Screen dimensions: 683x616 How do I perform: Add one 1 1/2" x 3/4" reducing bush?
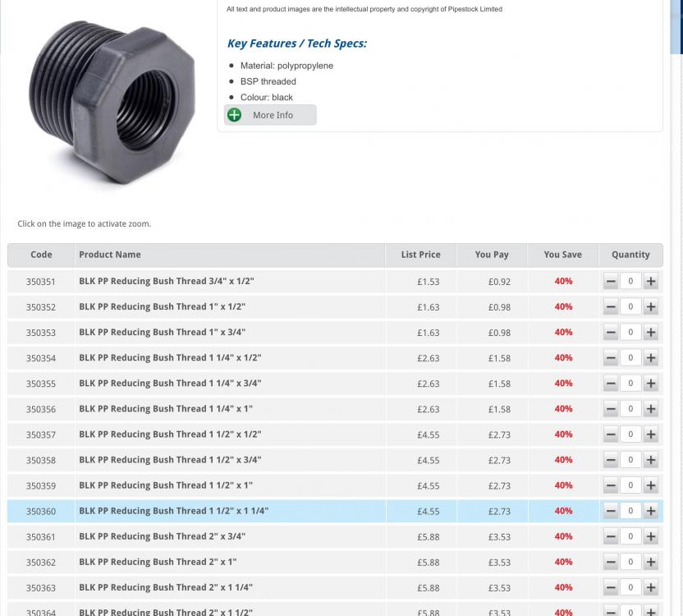coord(651,460)
